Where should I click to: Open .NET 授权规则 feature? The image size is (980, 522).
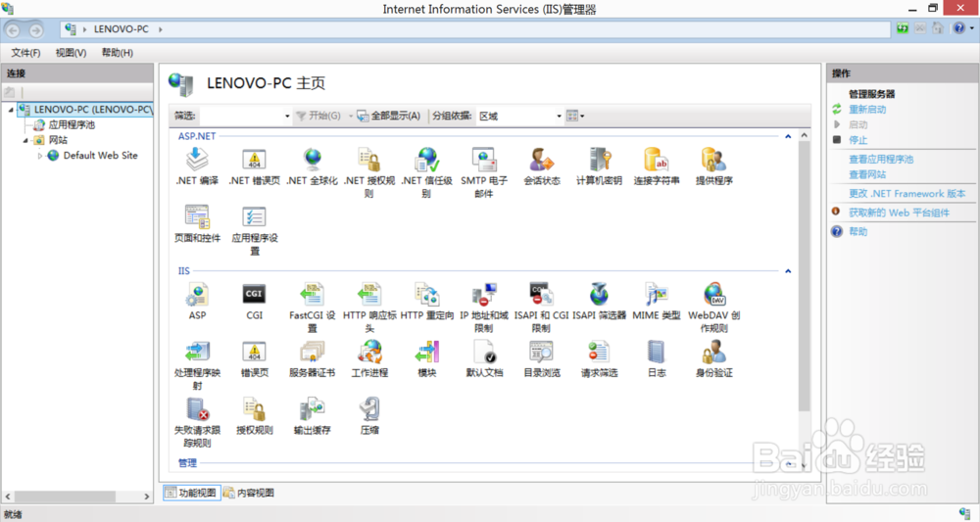(x=369, y=173)
